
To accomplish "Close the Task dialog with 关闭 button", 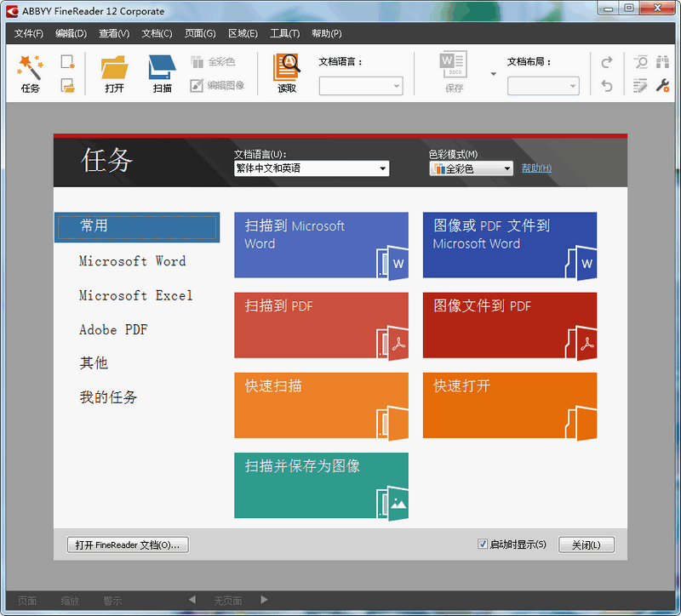I will [587, 544].
